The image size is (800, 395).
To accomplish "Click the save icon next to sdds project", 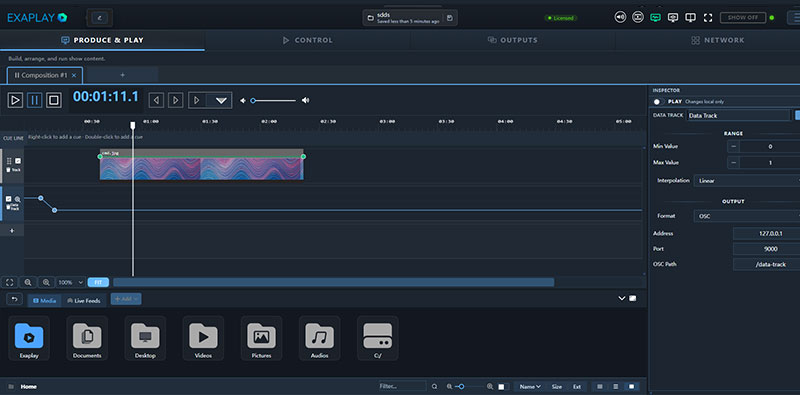I will [449, 18].
